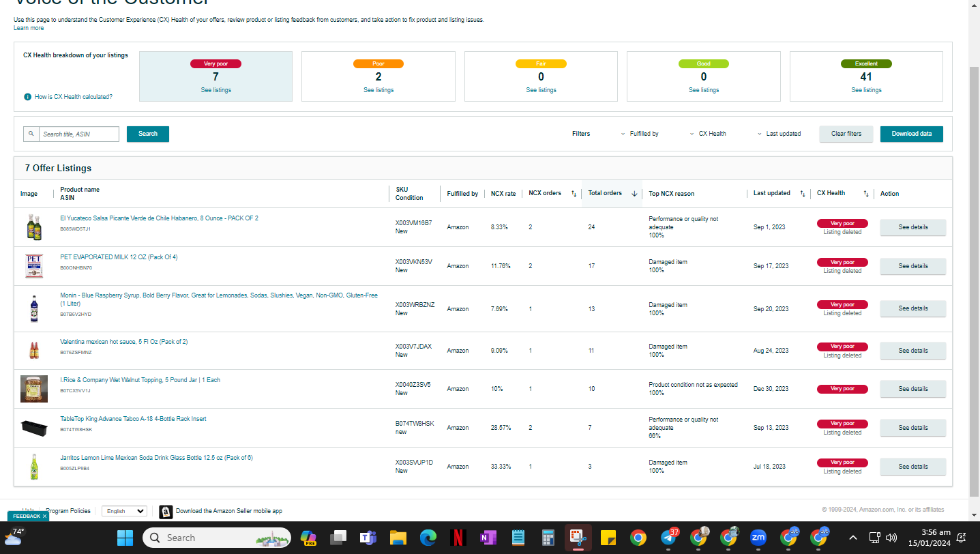980x554 pixels.
Task: Click the Amazon Seller app icon in footer
Action: pos(166,512)
